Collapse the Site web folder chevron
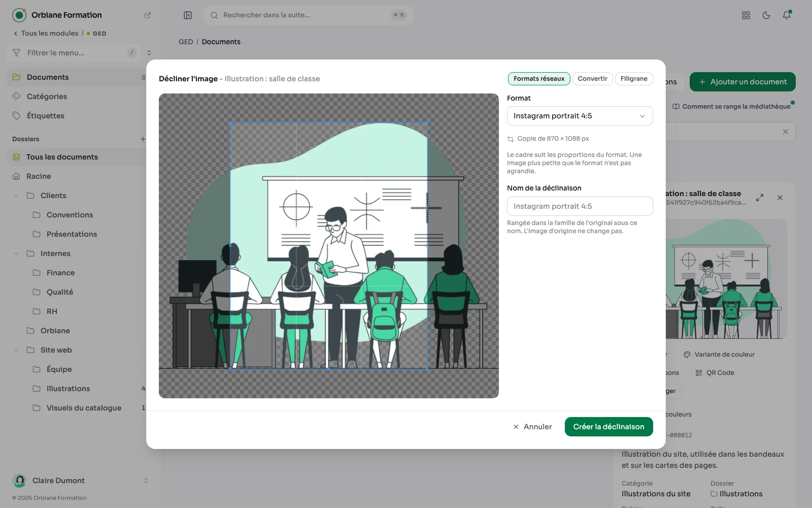The height and width of the screenshot is (508, 812). [x=16, y=350]
